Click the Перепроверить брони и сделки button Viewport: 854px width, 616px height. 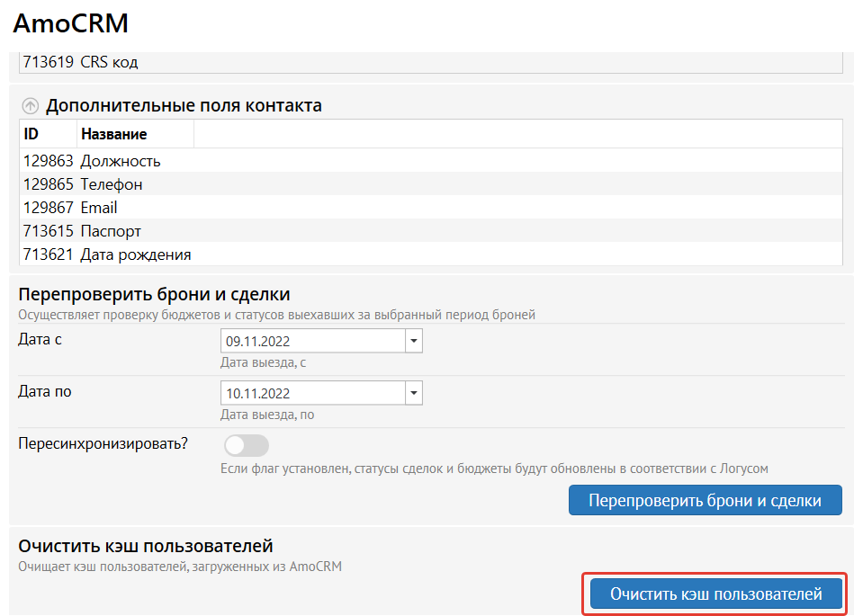705,501
